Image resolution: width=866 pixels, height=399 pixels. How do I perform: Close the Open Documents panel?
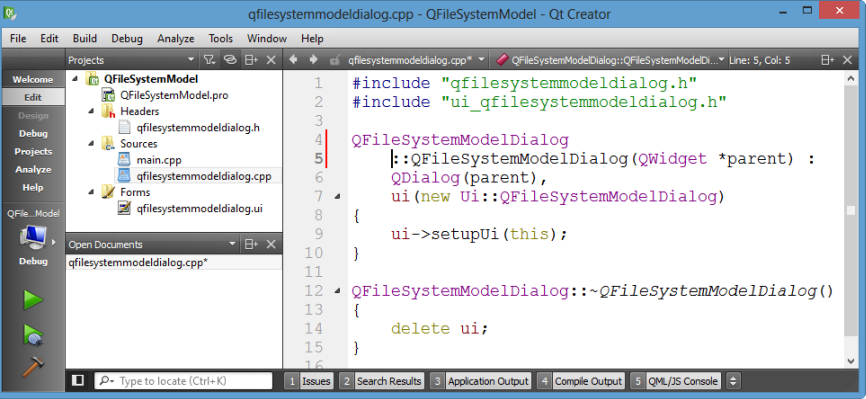tap(271, 244)
